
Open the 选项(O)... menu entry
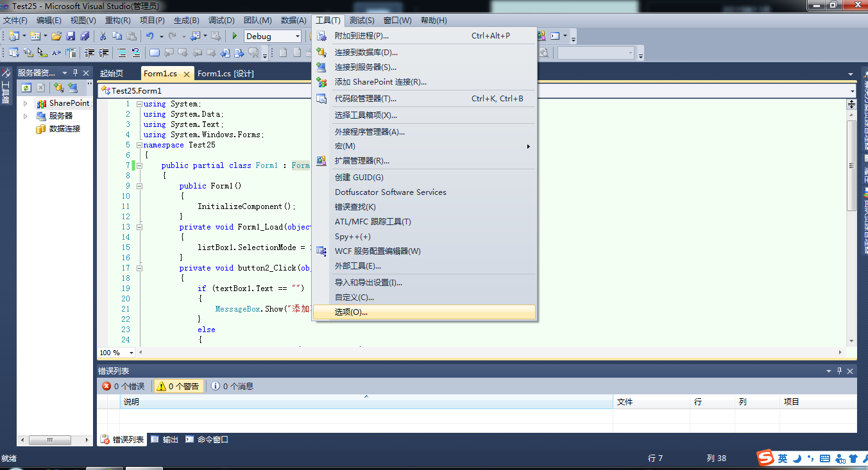(x=423, y=312)
